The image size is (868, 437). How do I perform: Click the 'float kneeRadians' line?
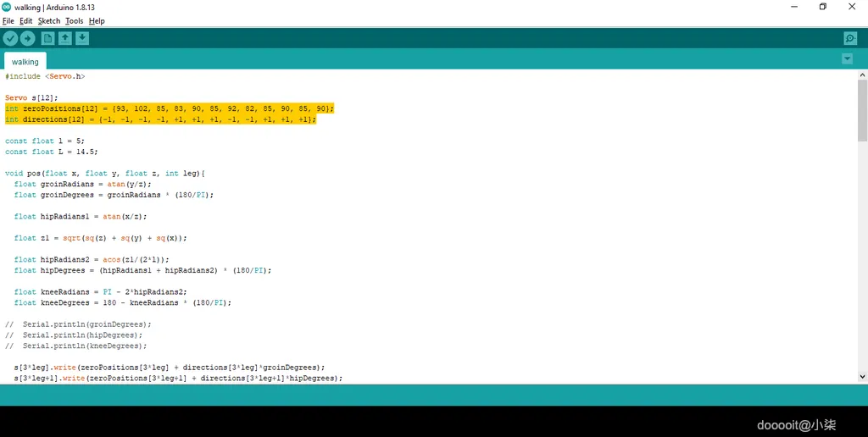pyautogui.click(x=100, y=292)
